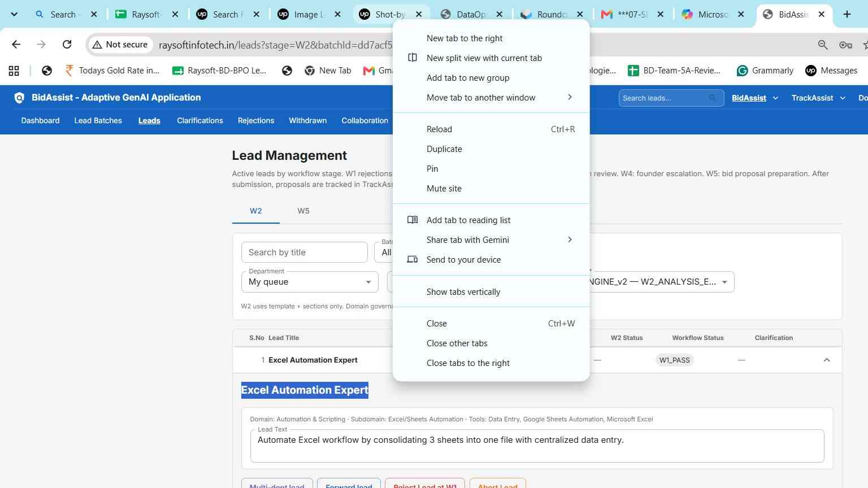Image resolution: width=868 pixels, height=488 pixels.
Task: Click the BidAssist shield logo icon
Action: point(19,98)
